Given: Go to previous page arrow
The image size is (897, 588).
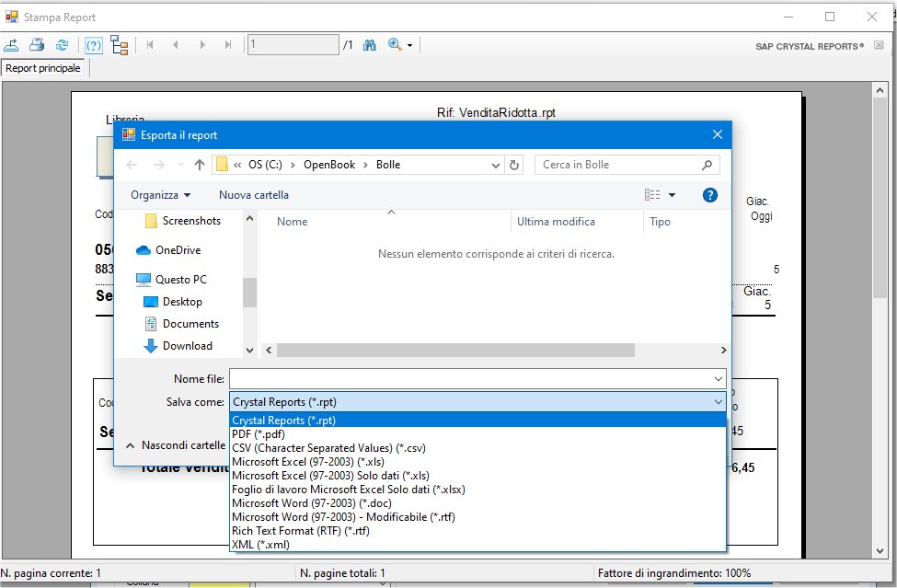Looking at the screenshot, I should tap(176, 44).
